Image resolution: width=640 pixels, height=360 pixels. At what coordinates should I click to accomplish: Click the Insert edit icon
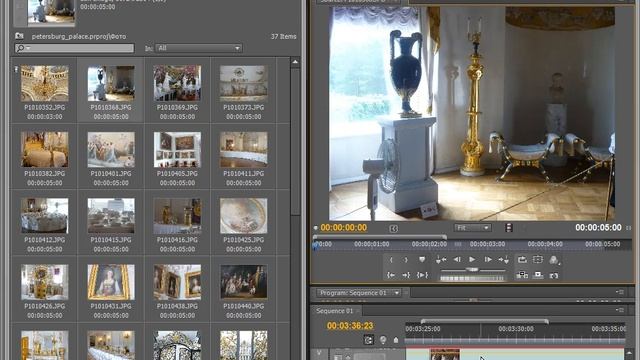522,276
